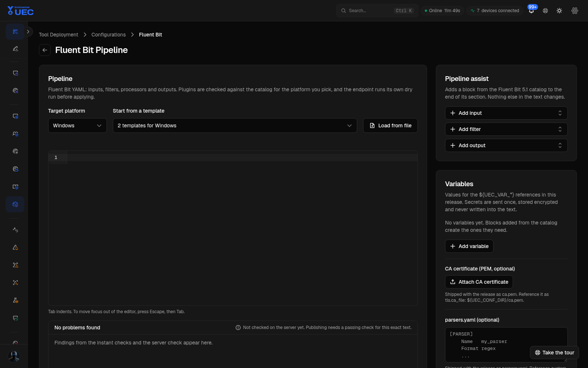Go to Configurations breadcrumb
The height and width of the screenshot is (368, 588).
[108, 35]
